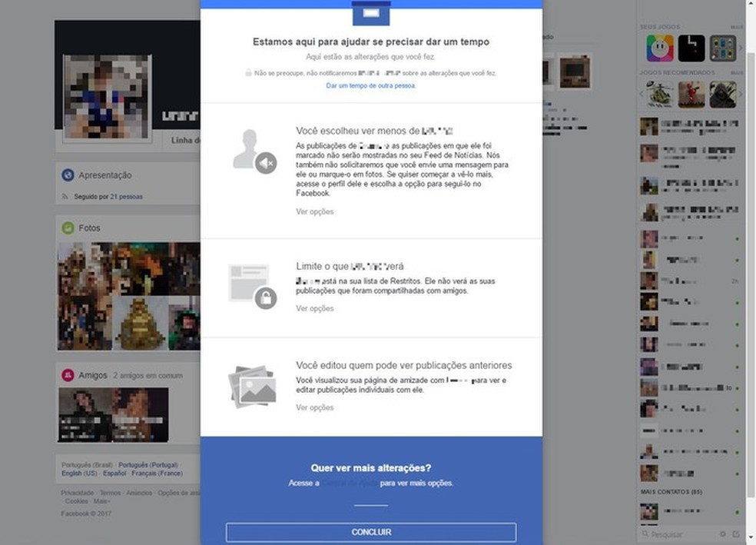Open Ver opções under 'Você editou quem pode ver'
756x545 pixels.
[314, 407]
